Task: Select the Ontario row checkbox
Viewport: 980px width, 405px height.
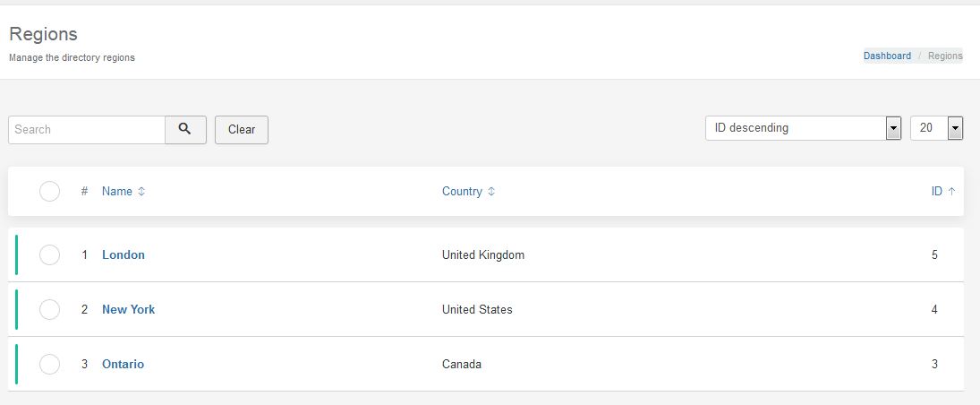Action: [49, 364]
